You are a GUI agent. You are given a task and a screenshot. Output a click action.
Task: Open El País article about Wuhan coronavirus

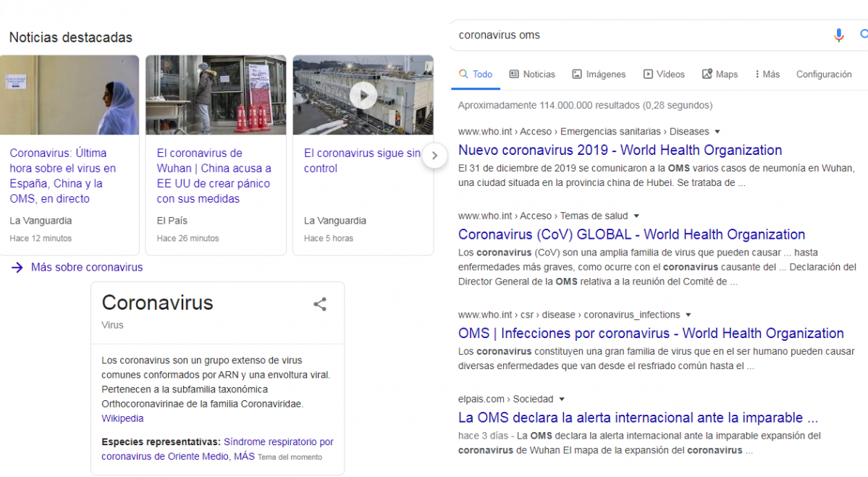pyautogui.click(x=214, y=176)
